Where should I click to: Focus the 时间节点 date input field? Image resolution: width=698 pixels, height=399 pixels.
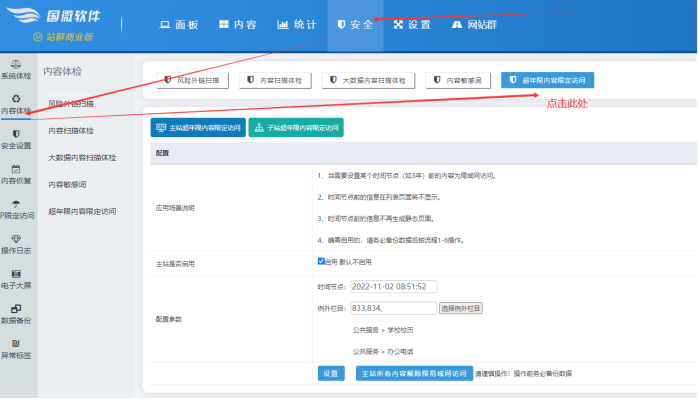click(394, 287)
